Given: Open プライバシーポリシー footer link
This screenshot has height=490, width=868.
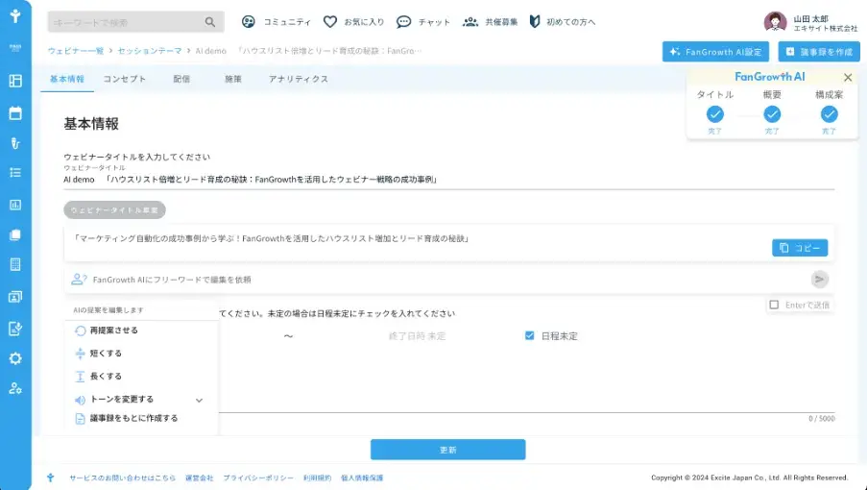Looking at the screenshot, I should pos(258,478).
